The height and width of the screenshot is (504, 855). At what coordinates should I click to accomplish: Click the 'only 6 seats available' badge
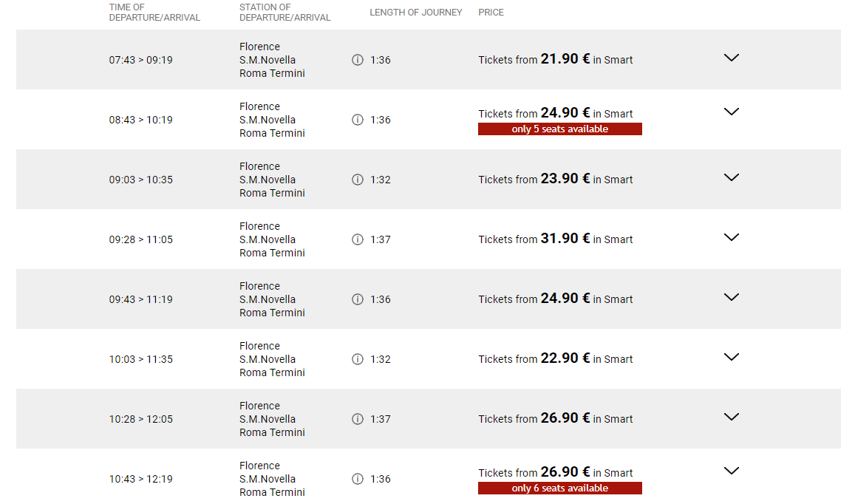pyautogui.click(x=559, y=488)
